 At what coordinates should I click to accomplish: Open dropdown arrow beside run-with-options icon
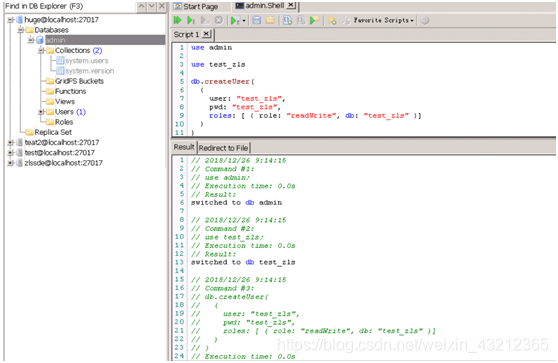coord(244,21)
